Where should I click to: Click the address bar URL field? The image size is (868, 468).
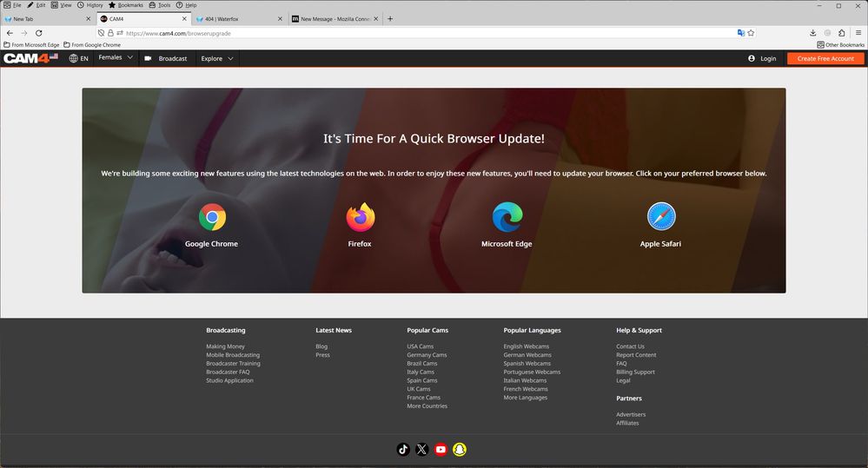pos(427,33)
